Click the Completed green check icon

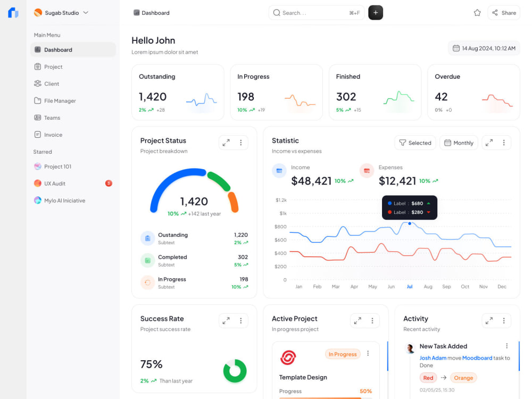(x=147, y=260)
